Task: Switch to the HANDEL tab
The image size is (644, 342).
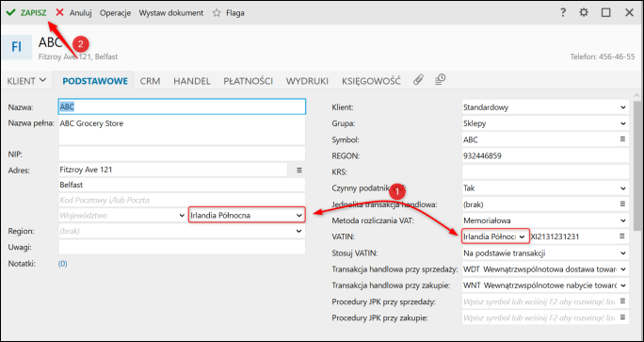Action: 192,81
